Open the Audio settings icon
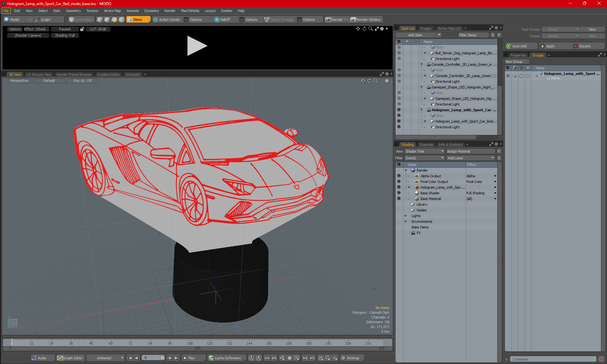Screen dimensions: 607x364 point(34,358)
